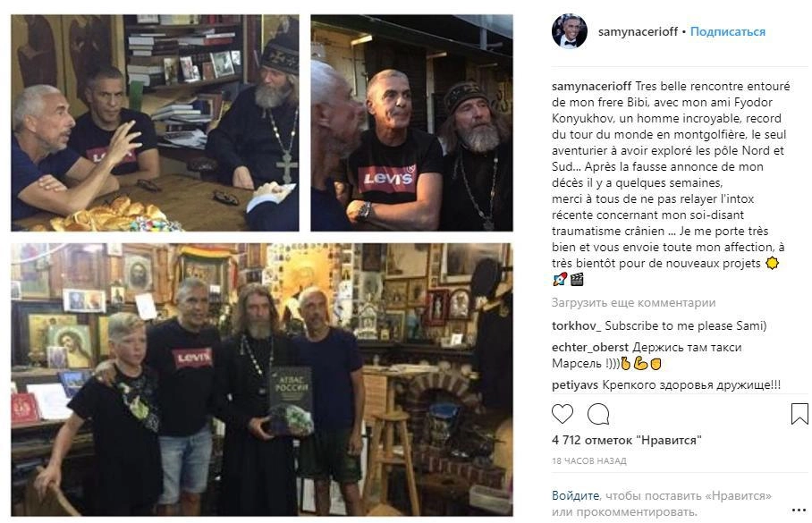
Task: Open the top-right photo with Levi's shirt
Action: pos(411,122)
